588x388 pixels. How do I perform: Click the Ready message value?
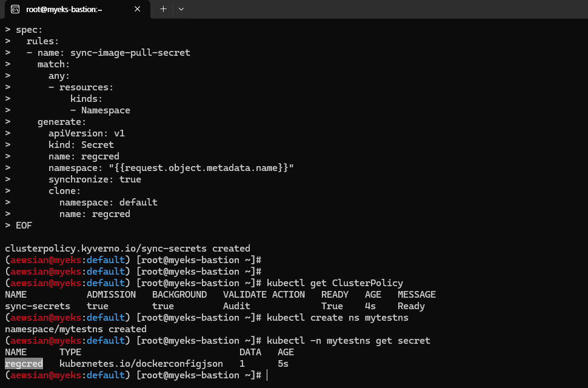(x=412, y=306)
